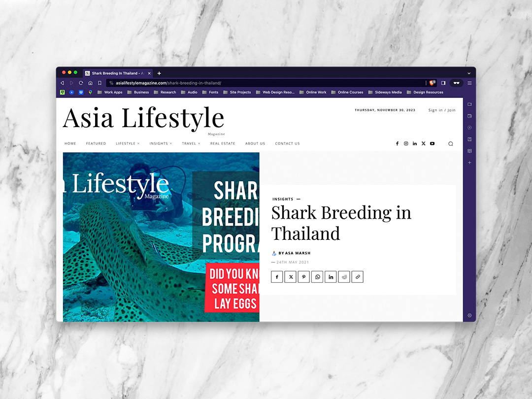Share article on Facebook button
Image resolution: width=532 pixels, height=399 pixels.
(277, 277)
